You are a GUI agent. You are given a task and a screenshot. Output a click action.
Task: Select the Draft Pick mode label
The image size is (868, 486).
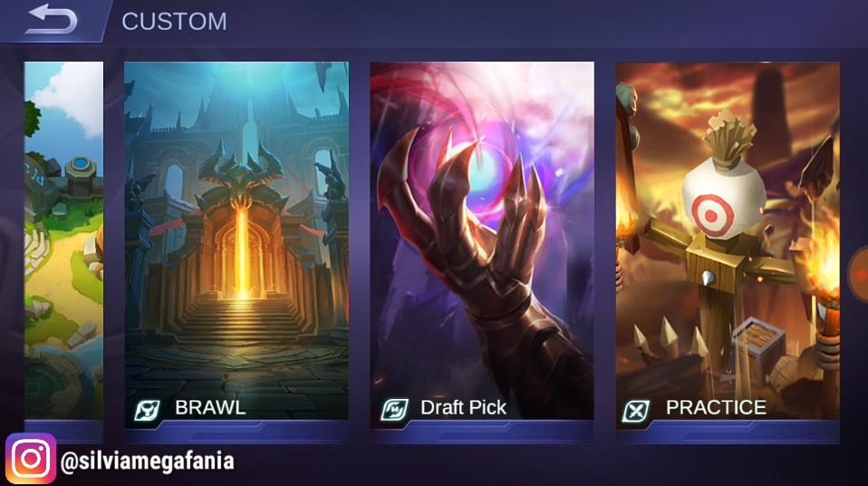463,407
